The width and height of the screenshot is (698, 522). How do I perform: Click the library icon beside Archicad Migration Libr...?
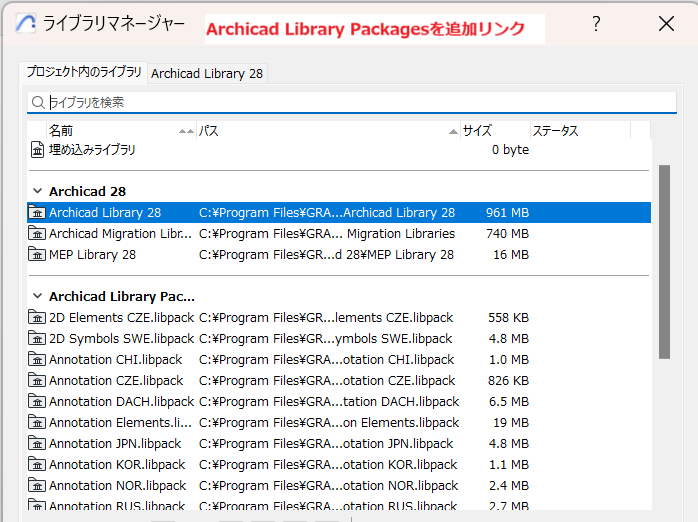(x=37, y=234)
